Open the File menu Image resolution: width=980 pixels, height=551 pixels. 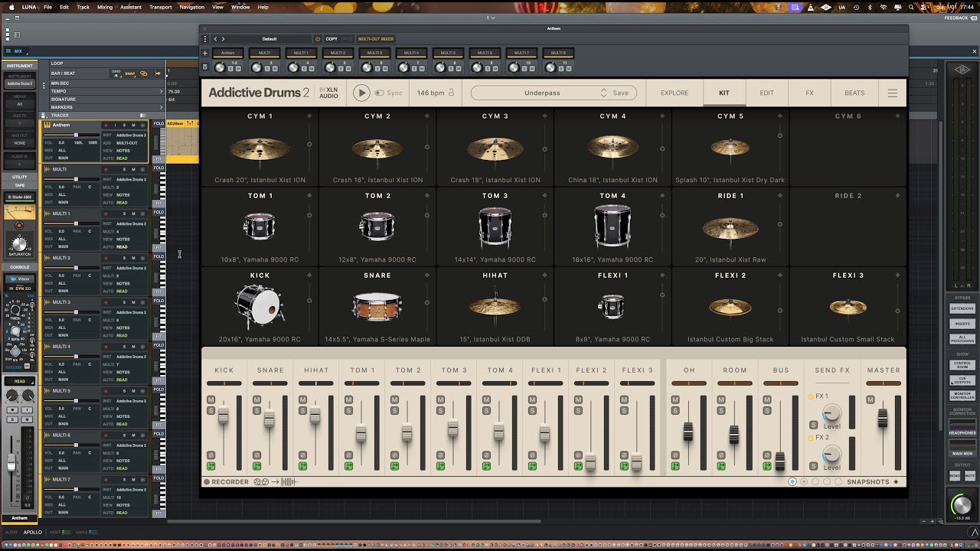tap(47, 7)
